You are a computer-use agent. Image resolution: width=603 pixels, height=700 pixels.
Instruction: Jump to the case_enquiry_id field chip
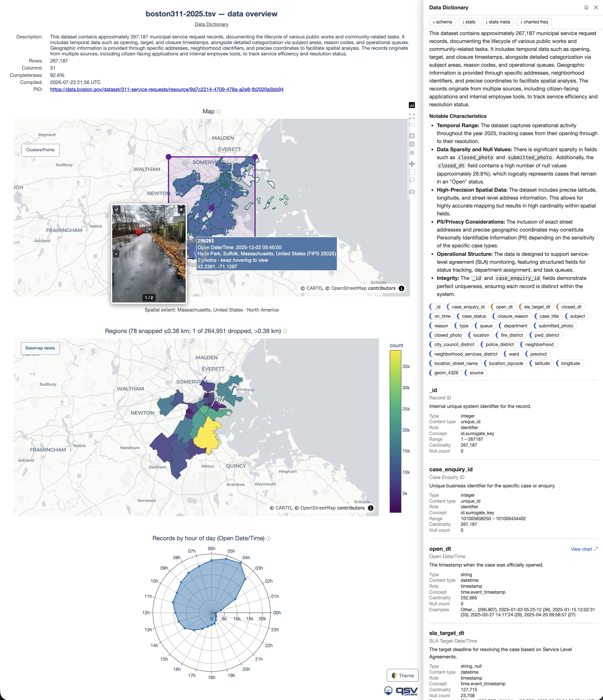[x=468, y=307]
